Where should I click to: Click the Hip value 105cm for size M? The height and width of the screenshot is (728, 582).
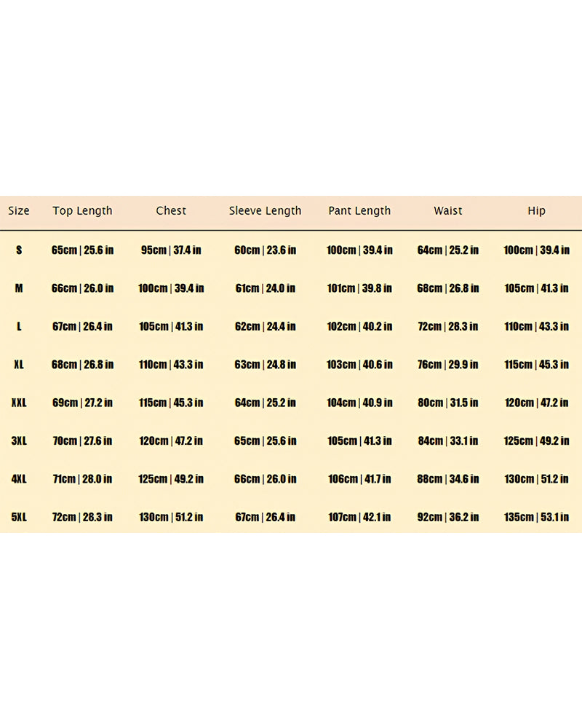(536, 288)
